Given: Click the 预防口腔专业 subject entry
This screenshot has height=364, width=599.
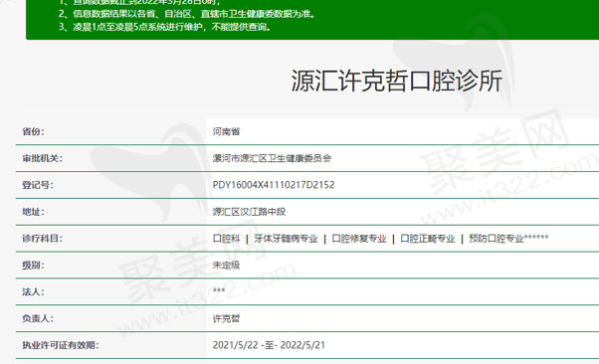Looking at the screenshot, I should click(x=497, y=239).
